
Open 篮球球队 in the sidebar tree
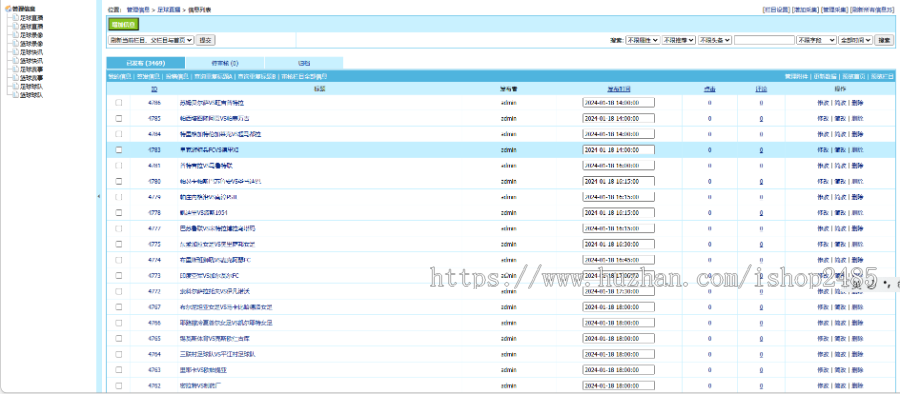point(32,95)
